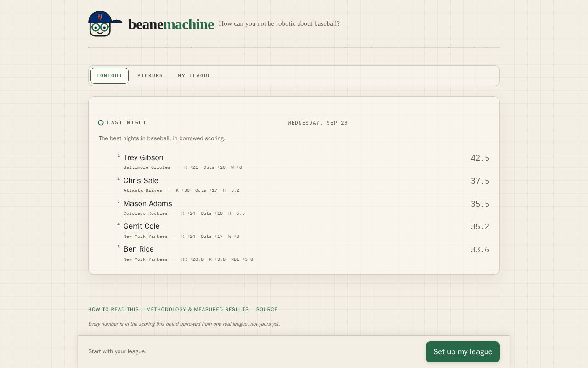Click the beanemachine mascot logo icon

click(105, 24)
